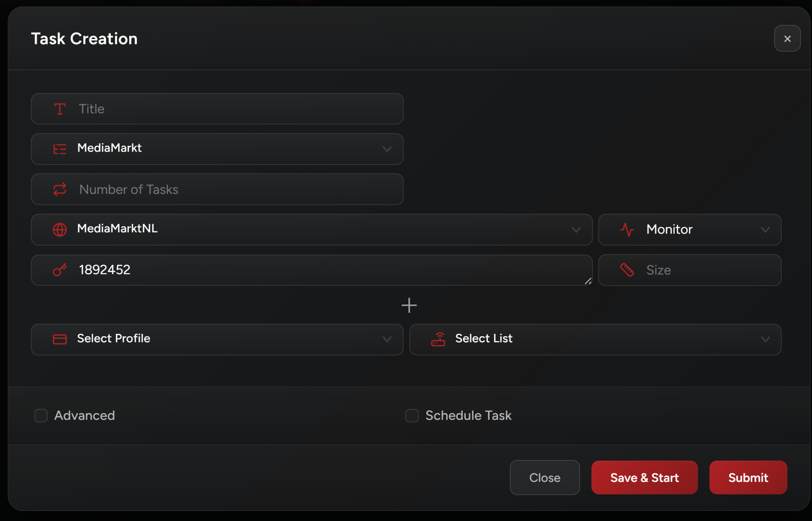
Task: Click the Close button at the bottom
Action: (x=544, y=477)
